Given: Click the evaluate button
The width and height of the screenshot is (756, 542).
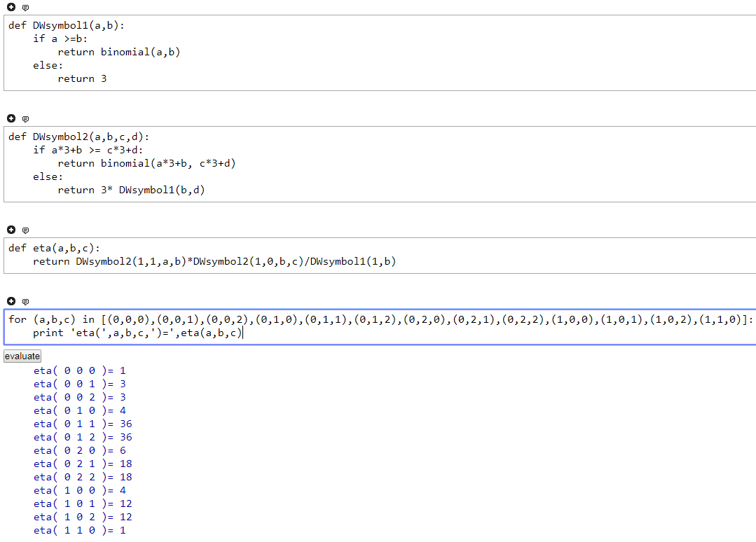Looking at the screenshot, I should tap(22, 356).
